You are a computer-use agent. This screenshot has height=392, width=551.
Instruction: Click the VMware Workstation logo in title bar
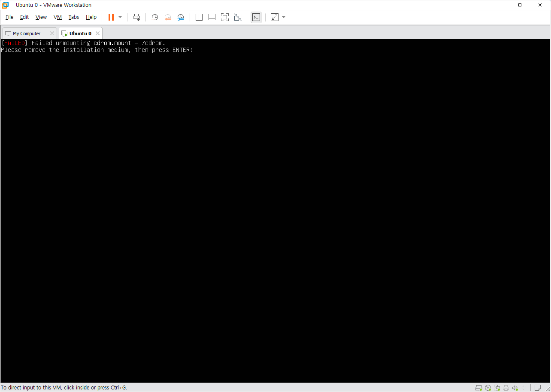[x=5, y=5]
